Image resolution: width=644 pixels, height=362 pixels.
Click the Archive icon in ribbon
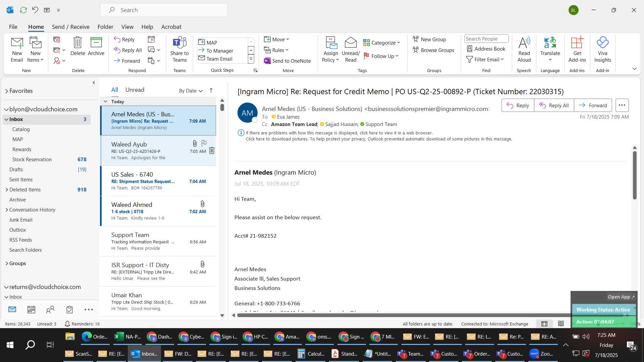[x=96, y=42]
